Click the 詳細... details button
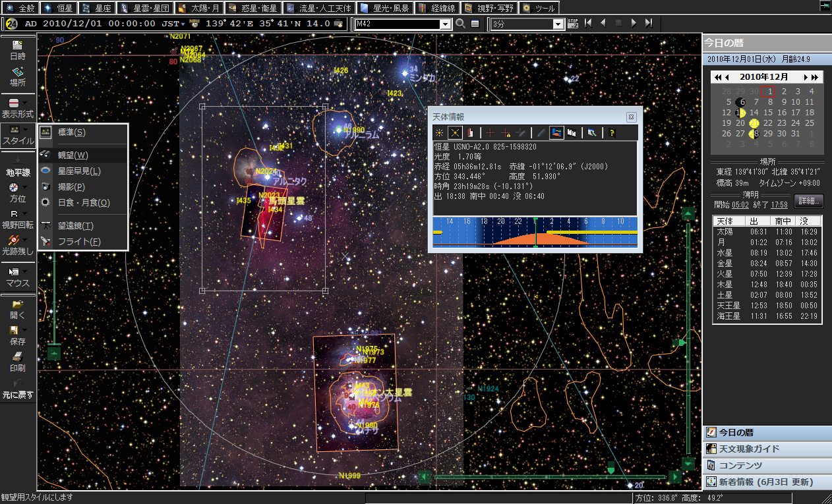This screenshot has width=832, height=504. pos(809,201)
